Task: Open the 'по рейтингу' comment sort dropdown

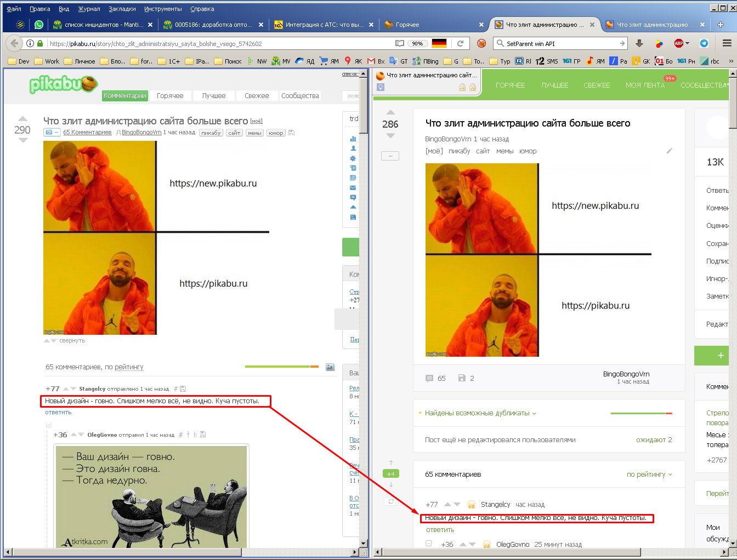Action: pos(649,475)
